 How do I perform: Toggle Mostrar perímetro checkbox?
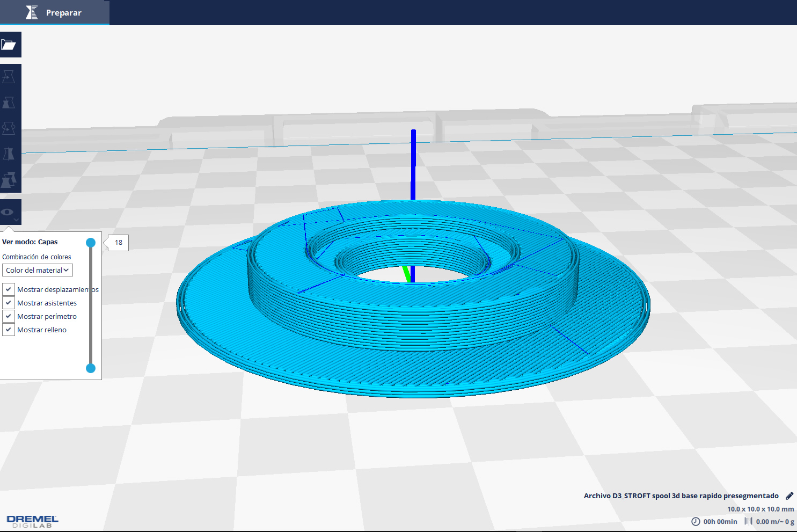(9, 316)
